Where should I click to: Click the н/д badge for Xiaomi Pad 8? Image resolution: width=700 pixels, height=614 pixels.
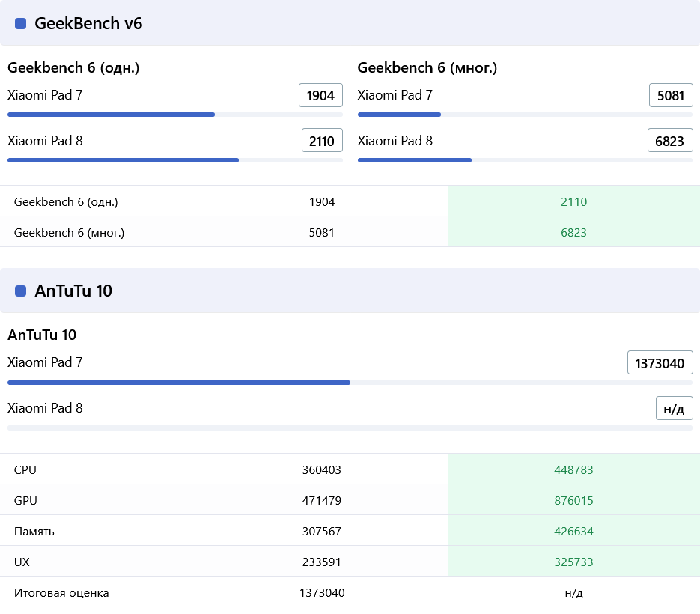point(674,408)
